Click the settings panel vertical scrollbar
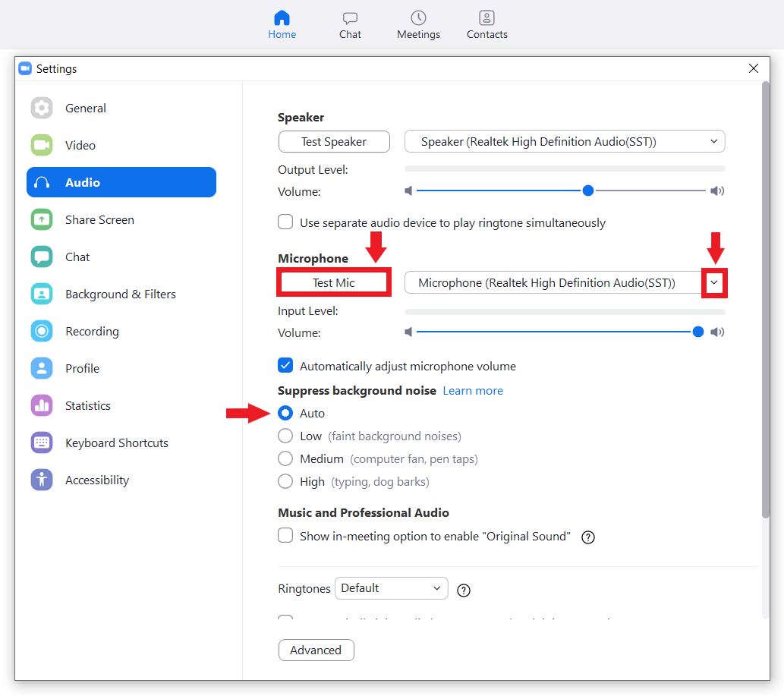 pyautogui.click(x=765, y=304)
